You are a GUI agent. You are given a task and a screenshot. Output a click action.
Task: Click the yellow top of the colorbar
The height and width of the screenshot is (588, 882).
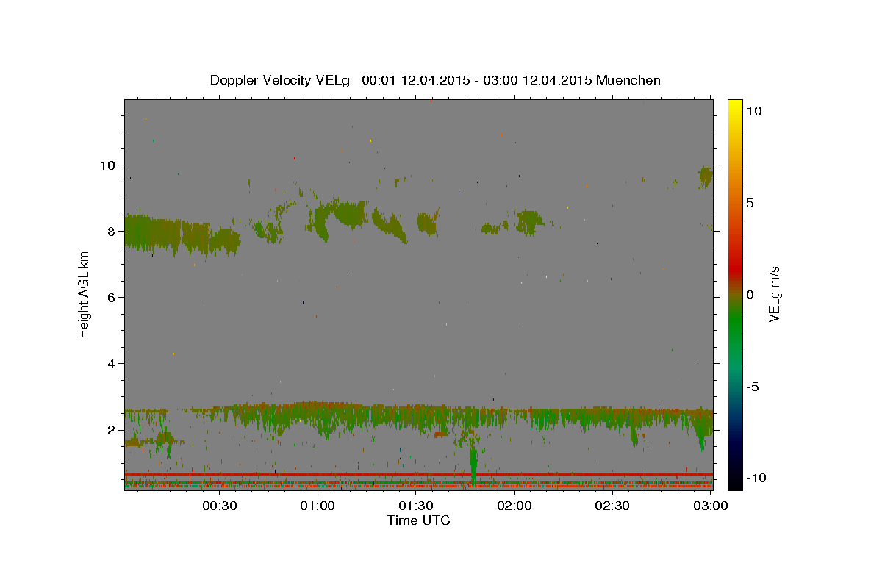point(735,107)
